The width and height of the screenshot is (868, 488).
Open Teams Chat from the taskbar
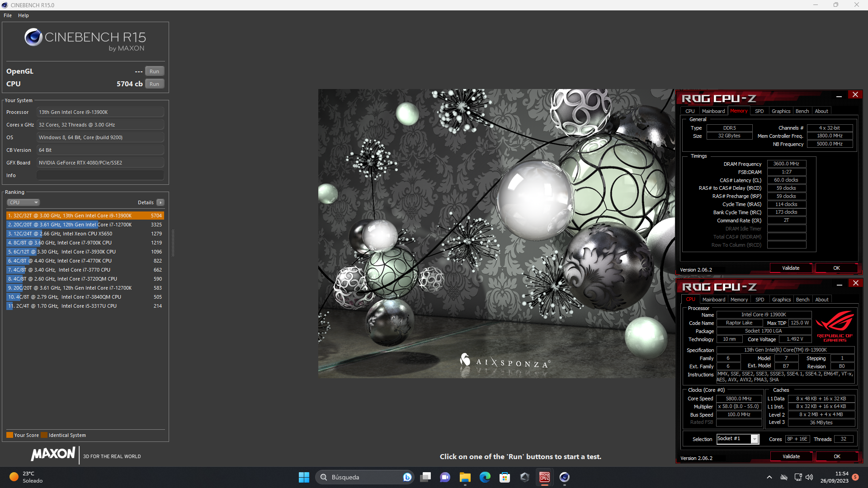point(445,477)
